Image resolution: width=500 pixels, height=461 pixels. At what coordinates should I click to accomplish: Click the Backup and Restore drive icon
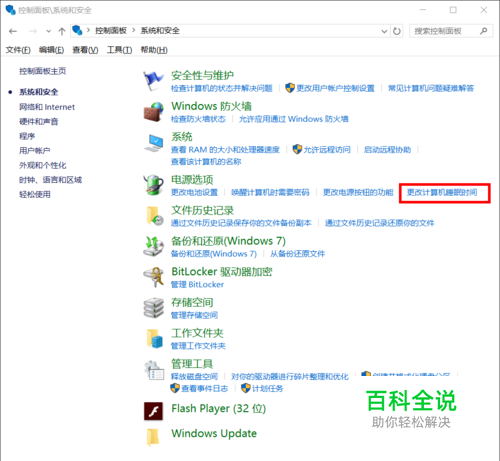tap(153, 246)
